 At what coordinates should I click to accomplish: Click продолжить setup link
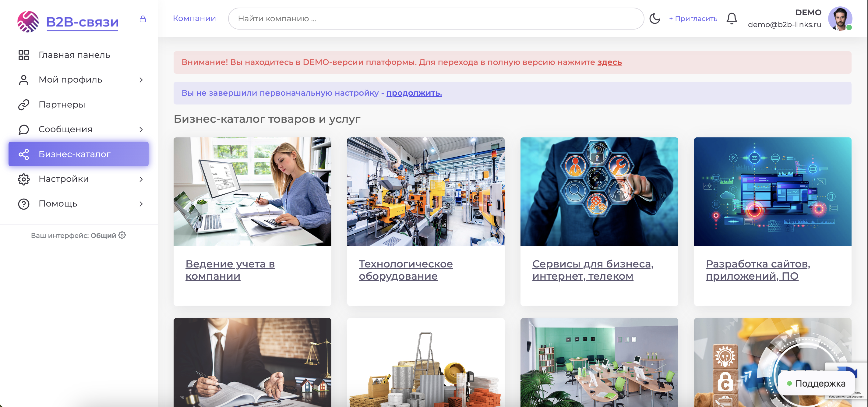point(414,93)
